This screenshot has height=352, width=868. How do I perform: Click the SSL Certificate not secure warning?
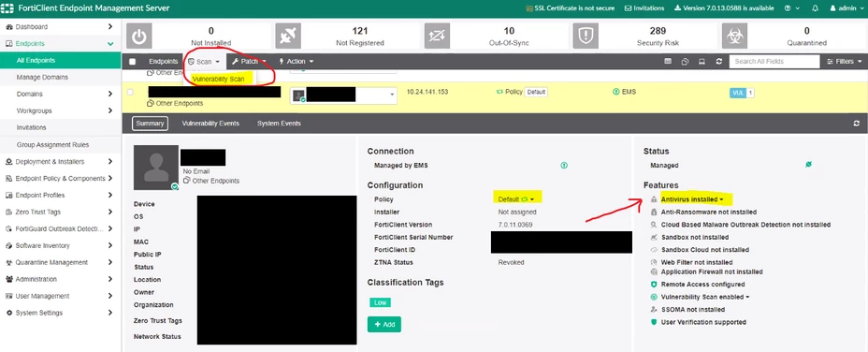[x=571, y=8]
